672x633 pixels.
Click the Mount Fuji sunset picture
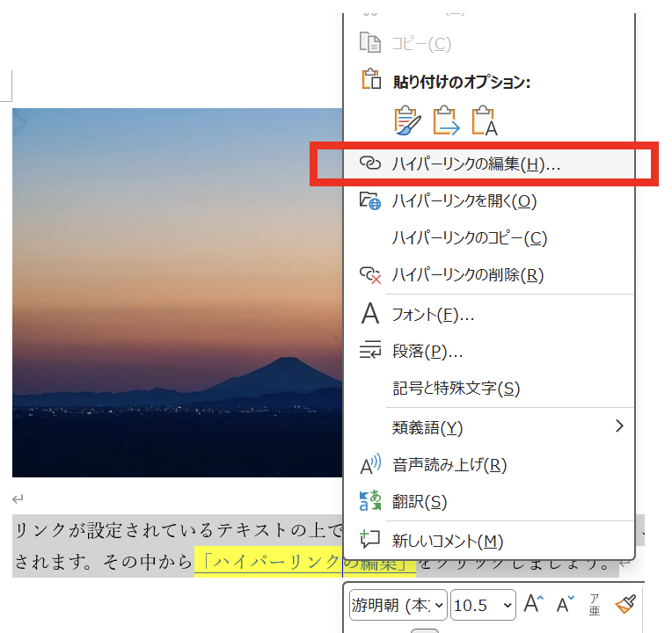click(176, 292)
